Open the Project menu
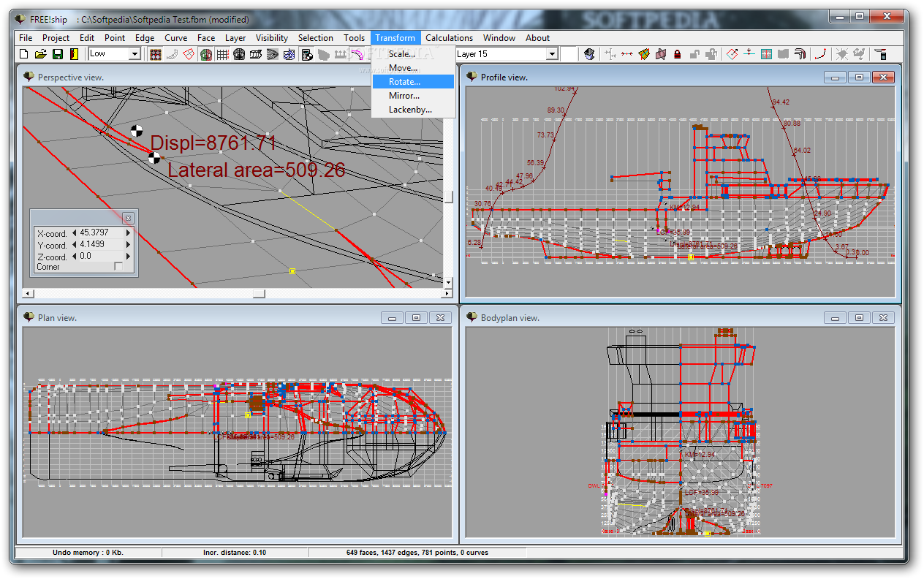This screenshot has height=579, width=924. (x=56, y=38)
